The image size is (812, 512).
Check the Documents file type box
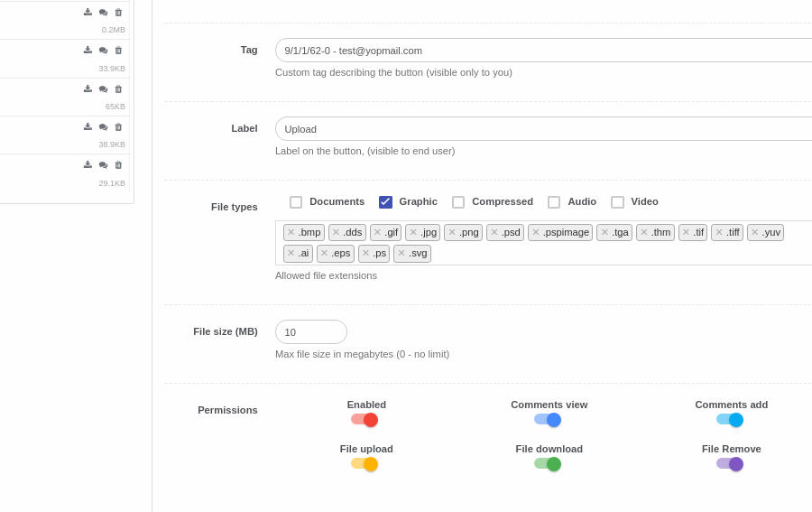click(296, 202)
